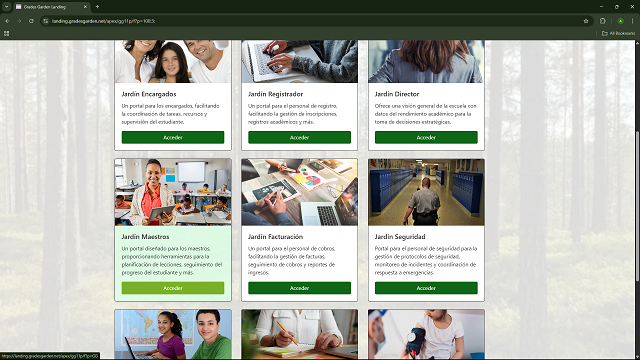This screenshot has height=360, width=640.
Task: Click Acceder under Jardín Registrador
Action: coord(299,138)
